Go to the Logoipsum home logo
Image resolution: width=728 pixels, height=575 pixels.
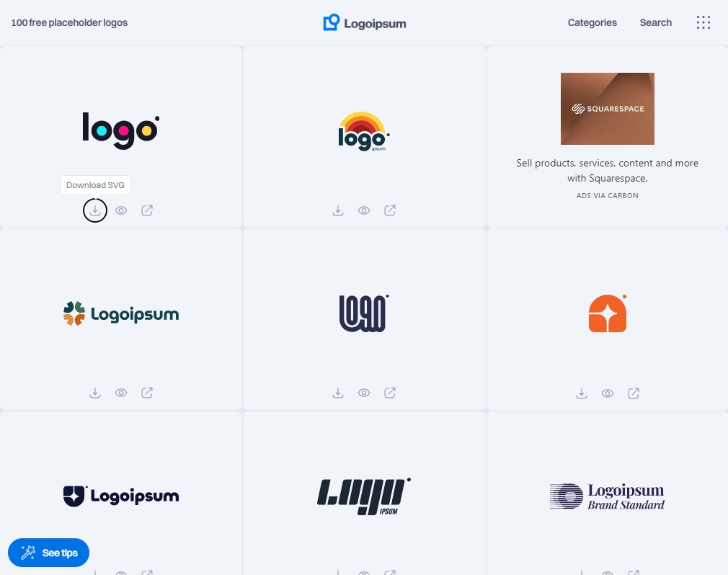click(365, 23)
